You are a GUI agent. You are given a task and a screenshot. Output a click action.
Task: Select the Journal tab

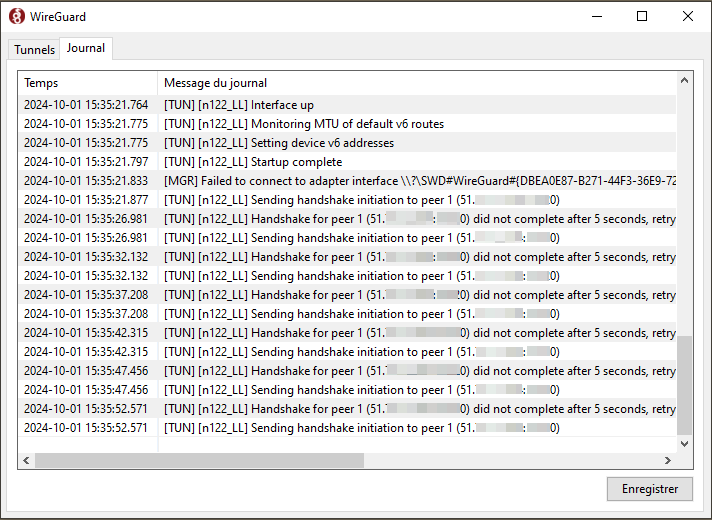coord(86,48)
